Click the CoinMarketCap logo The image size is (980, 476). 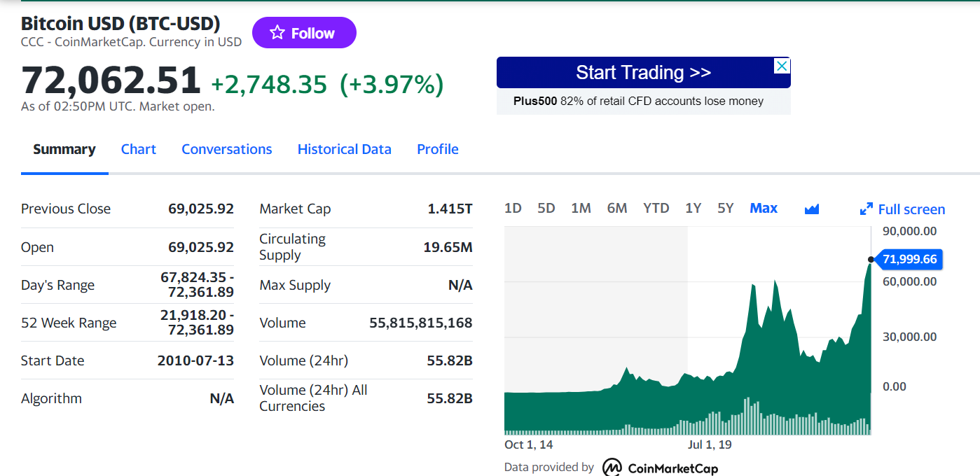point(660,468)
